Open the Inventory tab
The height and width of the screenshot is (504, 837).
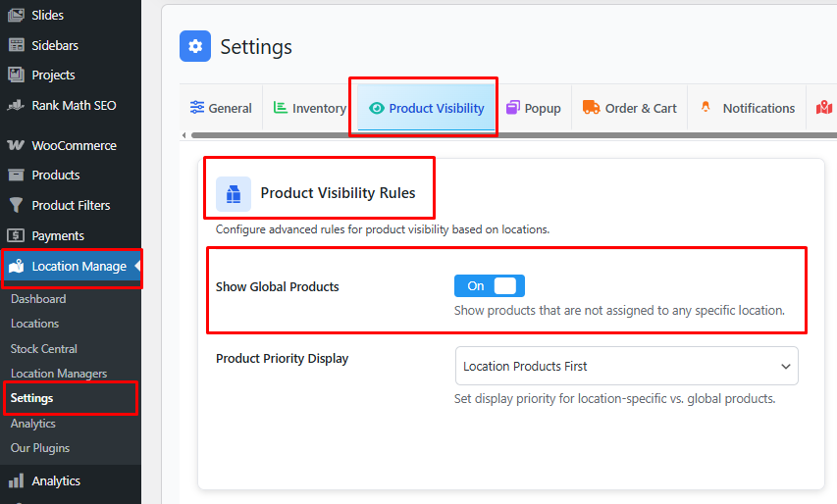(x=309, y=108)
